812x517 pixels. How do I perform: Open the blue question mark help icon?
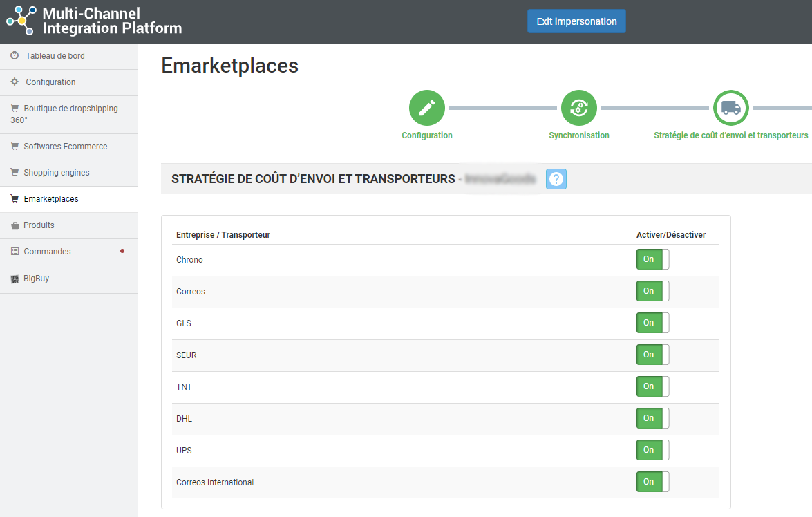pos(556,179)
